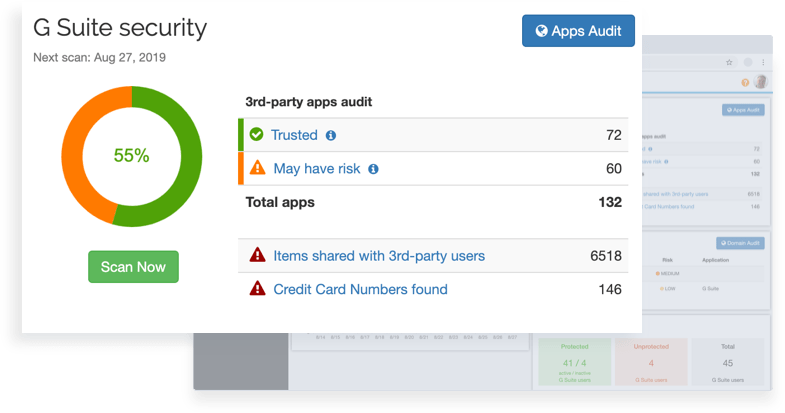
Task: Click the May have risk count 60
Action: tap(614, 169)
